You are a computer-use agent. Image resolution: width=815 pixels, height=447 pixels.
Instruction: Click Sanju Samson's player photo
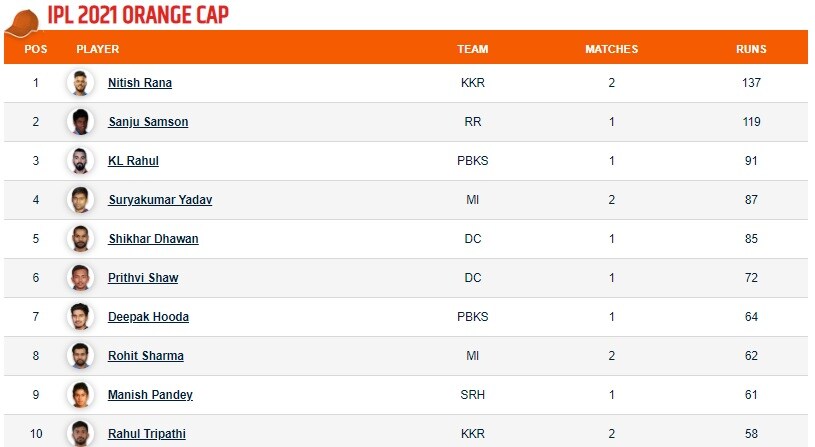pos(80,122)
